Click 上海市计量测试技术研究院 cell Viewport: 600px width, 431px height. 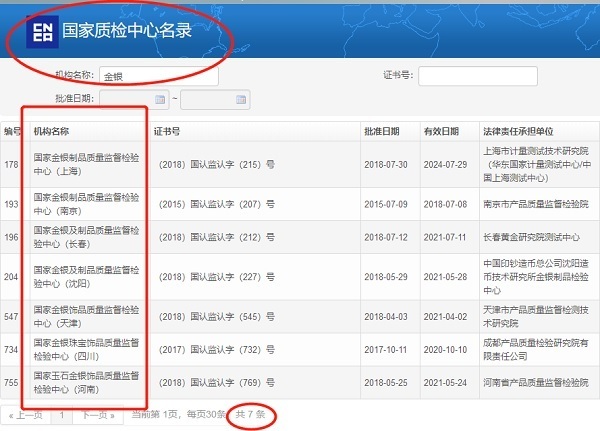tap(537, 165)
